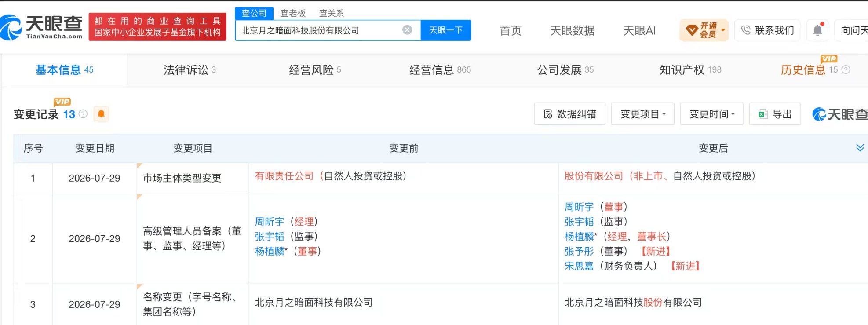The image size is (868, 325).
Task: Click the red promotional banner beside logo
Action: pos(157,27)
